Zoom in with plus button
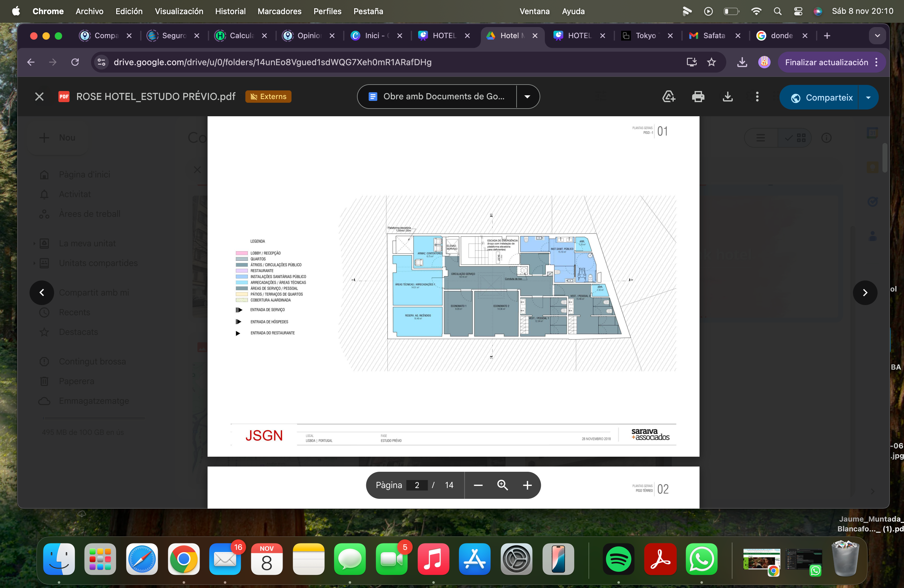 click(527, 485)
